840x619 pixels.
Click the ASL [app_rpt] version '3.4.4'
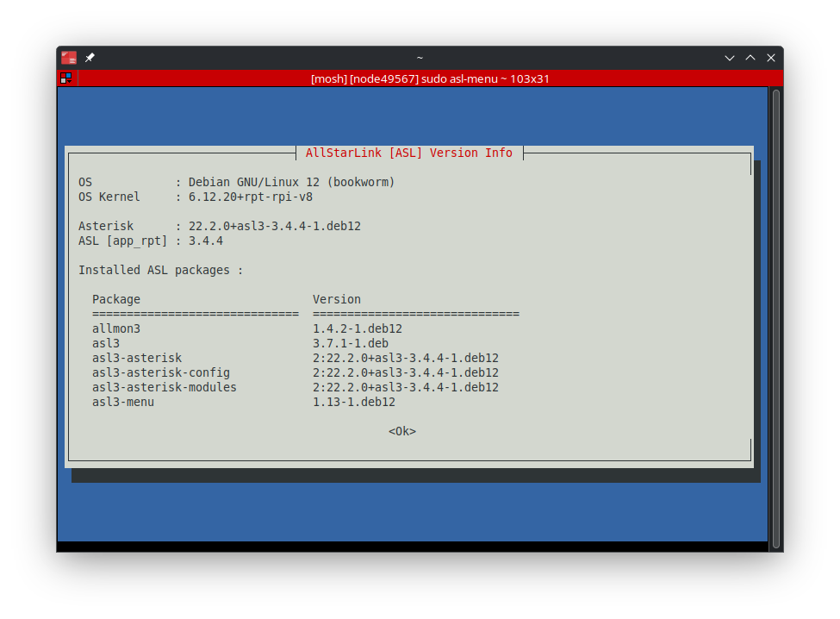pyautogui.click(x=205, y=241)
